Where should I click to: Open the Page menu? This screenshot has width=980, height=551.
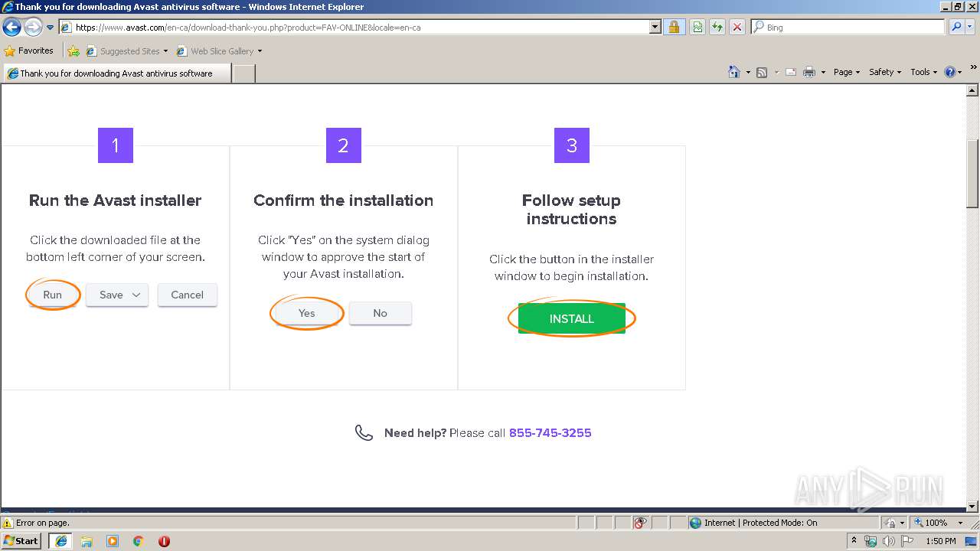point(846,72)
